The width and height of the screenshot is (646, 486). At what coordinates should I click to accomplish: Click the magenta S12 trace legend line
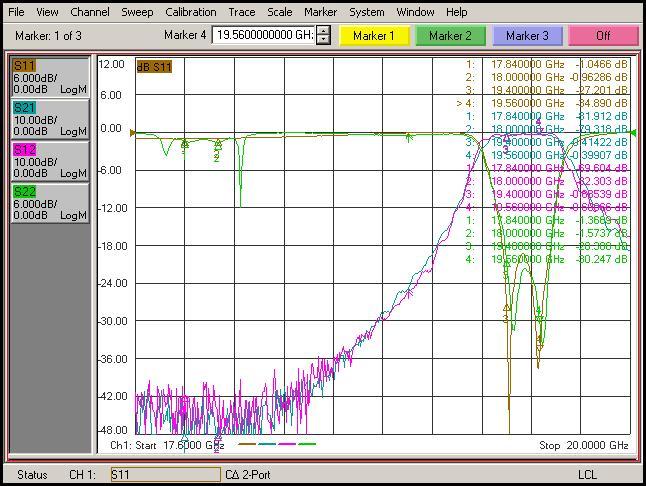click(287, 444)
